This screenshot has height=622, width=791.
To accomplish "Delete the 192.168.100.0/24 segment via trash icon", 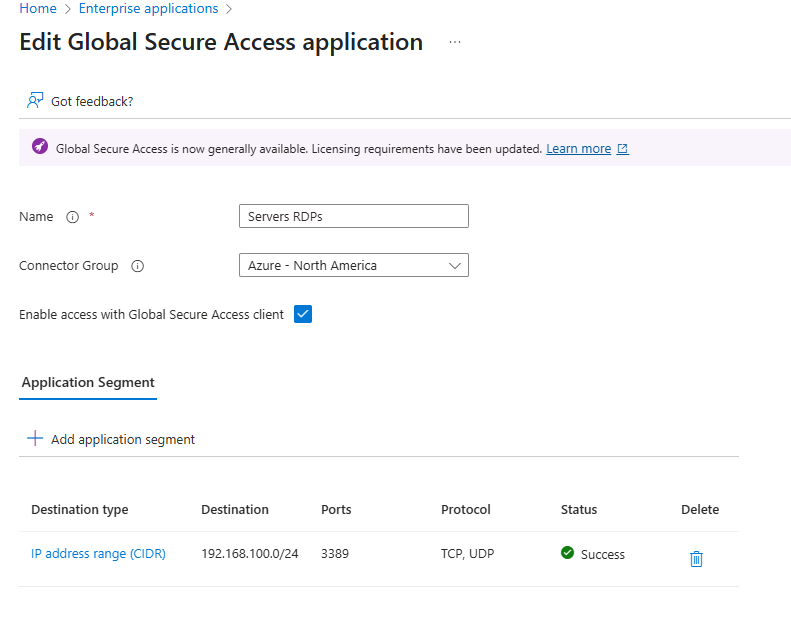I will click(x=696, y=559).
